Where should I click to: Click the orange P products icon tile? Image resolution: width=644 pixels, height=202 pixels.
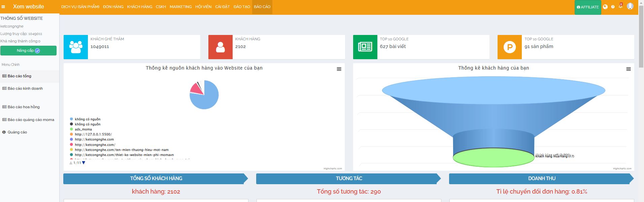point(510,47)
